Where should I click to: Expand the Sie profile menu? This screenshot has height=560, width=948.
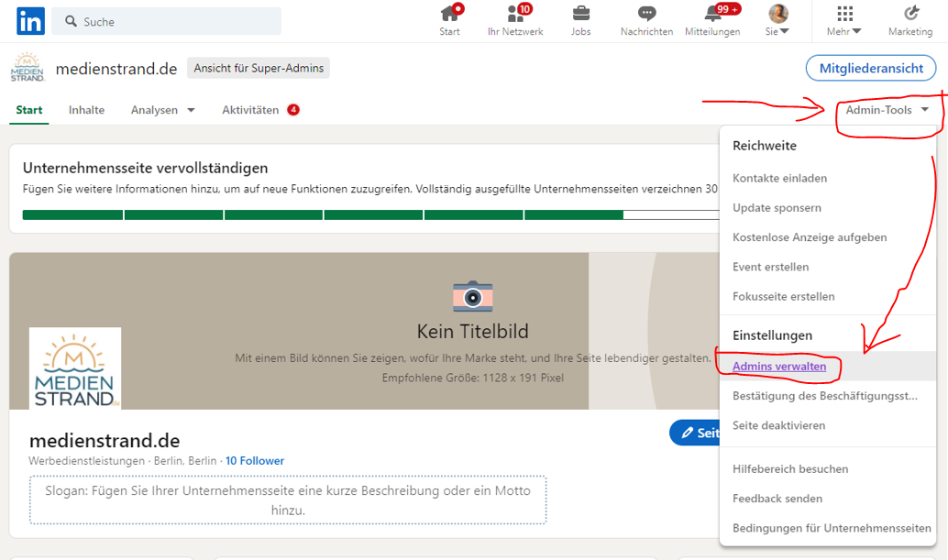click(x=777, y=20)
